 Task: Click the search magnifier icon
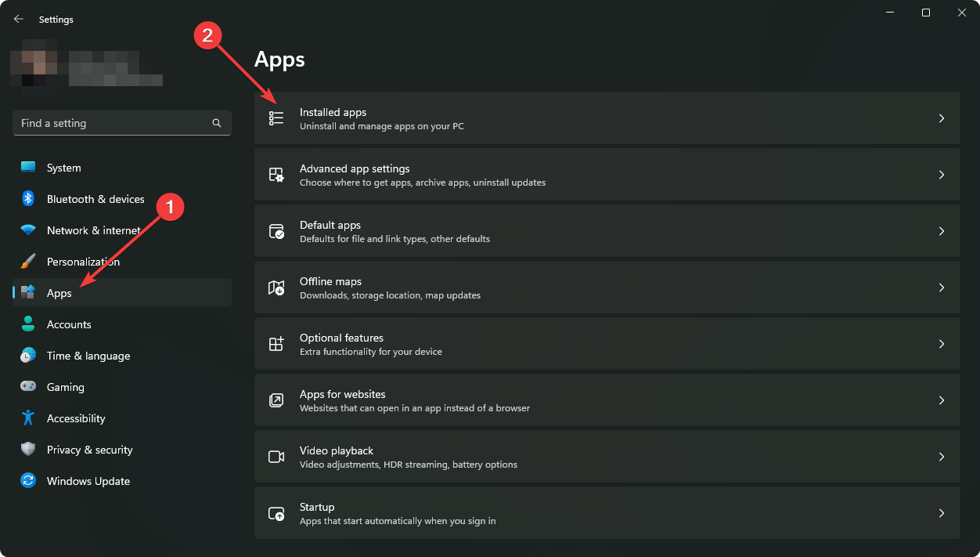click(x=217, y=123)
